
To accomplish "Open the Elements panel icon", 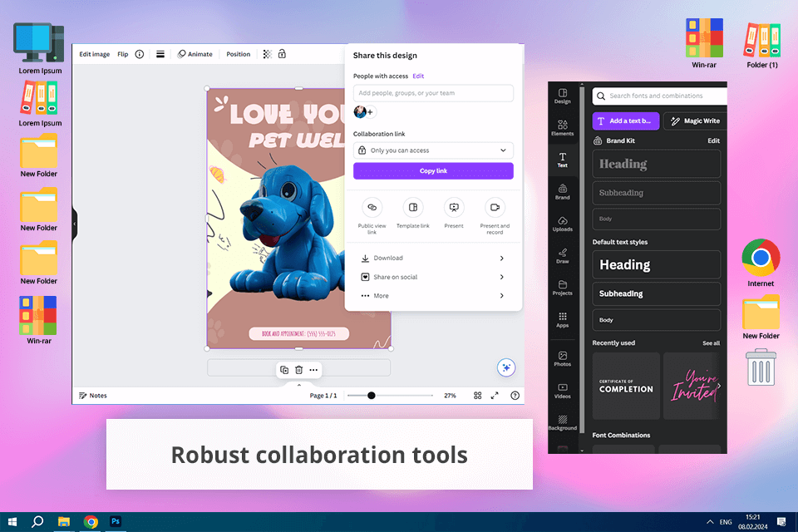I will click(563, 128).
